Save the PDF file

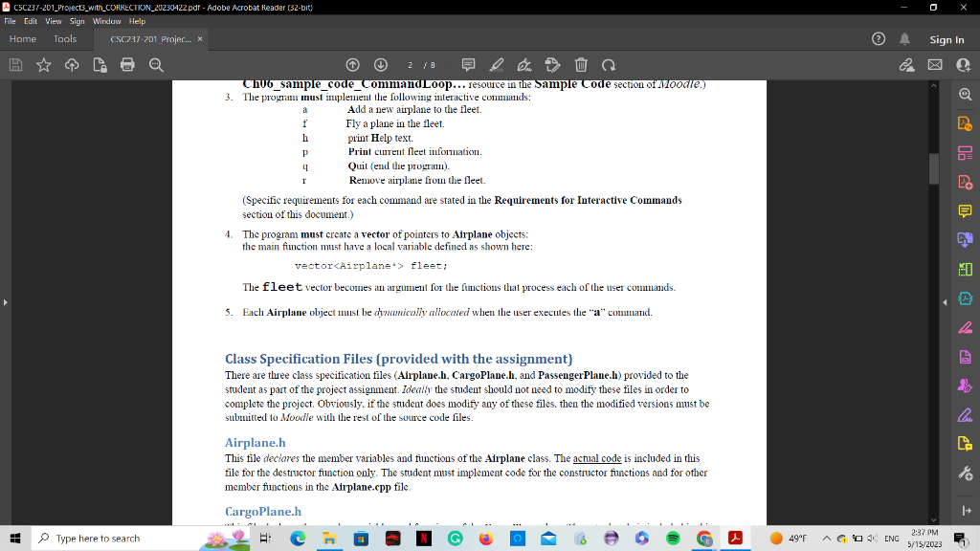point(15,65)
